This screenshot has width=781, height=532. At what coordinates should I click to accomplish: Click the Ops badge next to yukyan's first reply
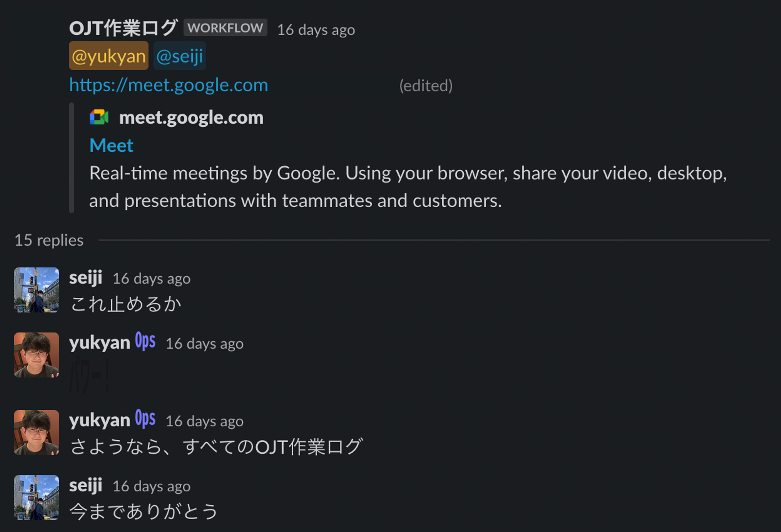pyautogui.click(x=144, y=341)
